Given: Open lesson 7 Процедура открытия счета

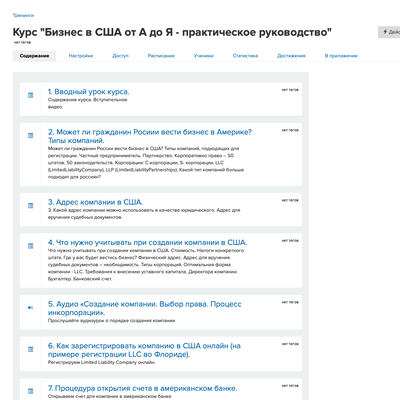Looking at the screenshot, I should point(143,388).
